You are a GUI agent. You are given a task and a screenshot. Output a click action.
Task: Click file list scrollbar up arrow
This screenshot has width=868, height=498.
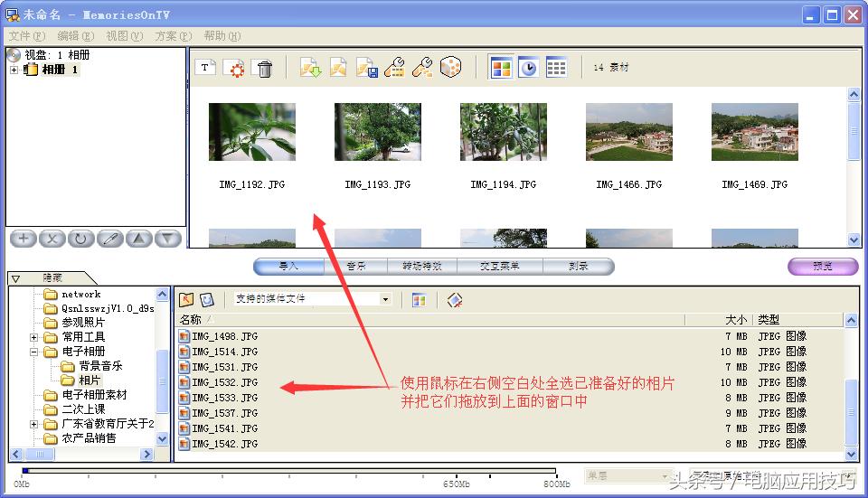point(851,320)
